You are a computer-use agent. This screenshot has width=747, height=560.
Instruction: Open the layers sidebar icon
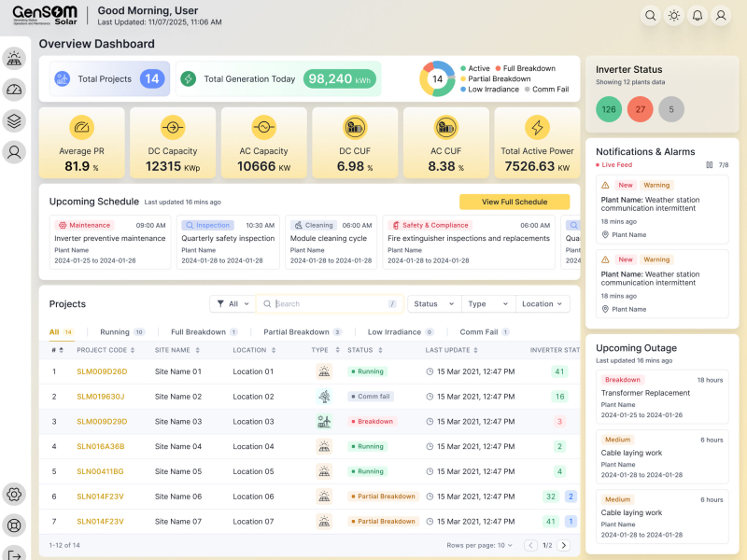point(14,121)
